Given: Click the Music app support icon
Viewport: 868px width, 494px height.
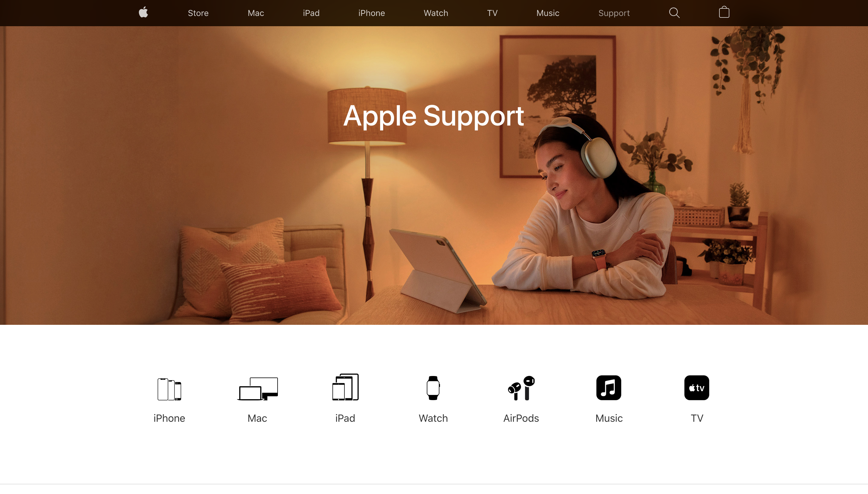Looking at the screenshot, I should coord(609,387).
